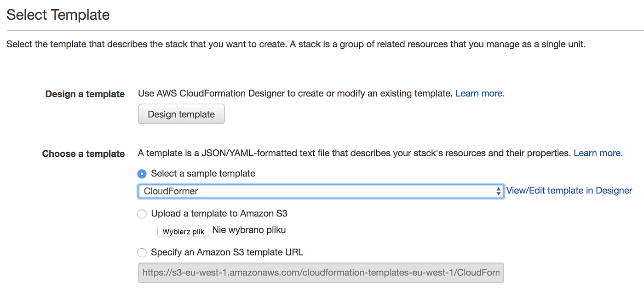Viewport: 644px width, 296px height.
Task: Click the JSON/YAML-formatted text file description
Action: point(354,153)
